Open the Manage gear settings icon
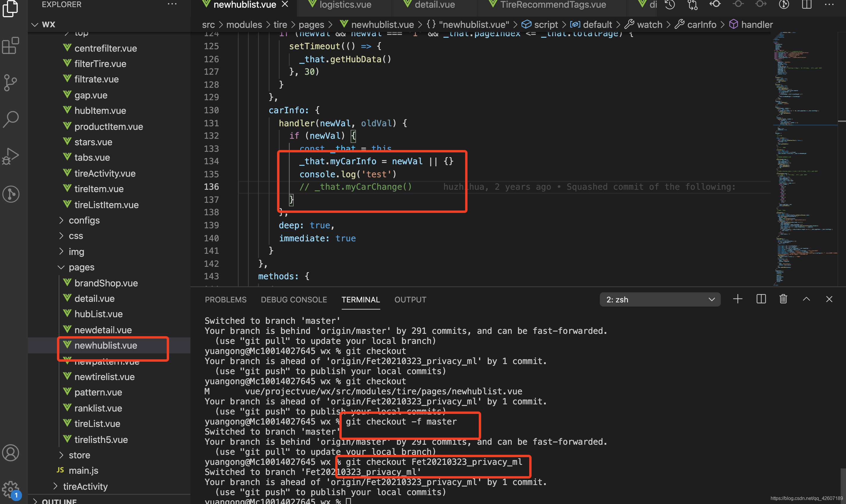Viewport: 846px width, 504px height. point(11,489)
